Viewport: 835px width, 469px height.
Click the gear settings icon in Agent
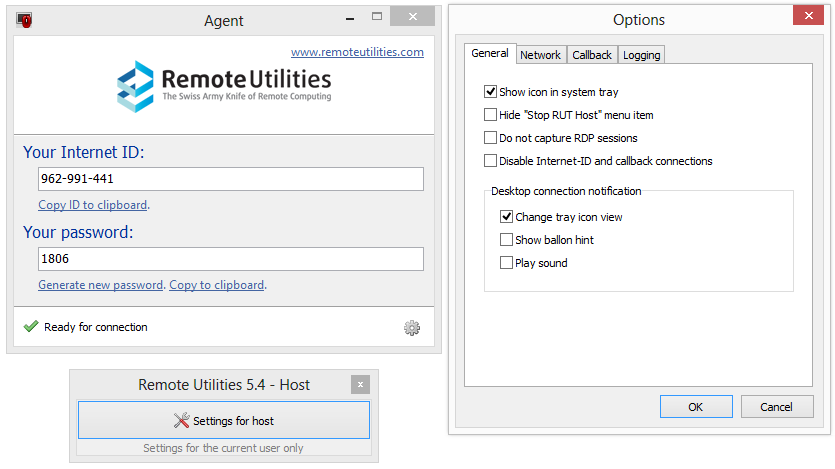pos(412,327)
